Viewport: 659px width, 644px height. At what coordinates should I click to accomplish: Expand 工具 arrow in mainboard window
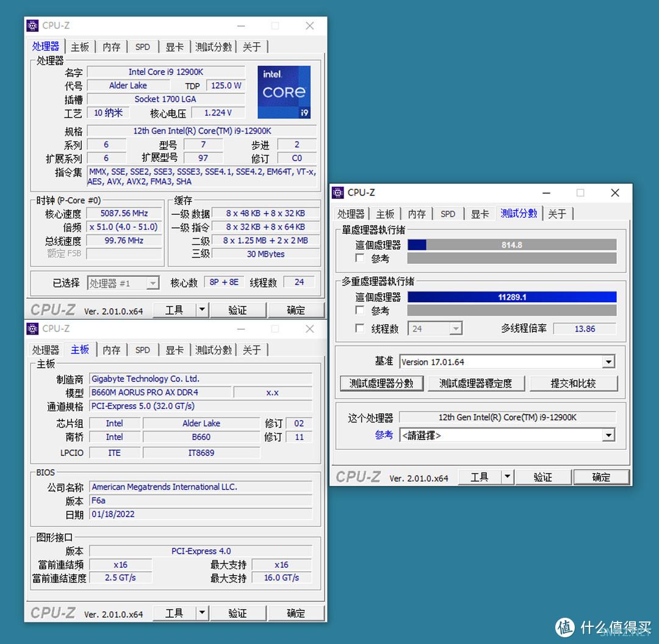click(202, 613)
